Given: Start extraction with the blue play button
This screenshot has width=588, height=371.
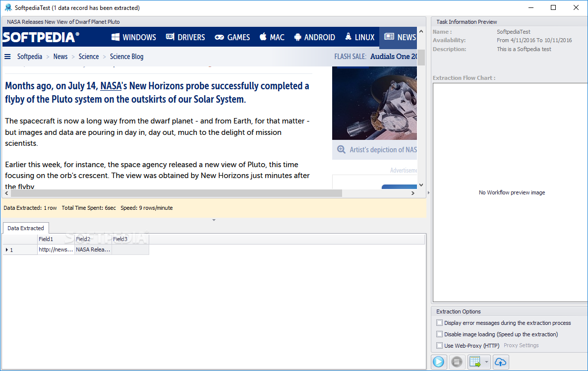Looking at the screenshot, I should coord(438,362).
